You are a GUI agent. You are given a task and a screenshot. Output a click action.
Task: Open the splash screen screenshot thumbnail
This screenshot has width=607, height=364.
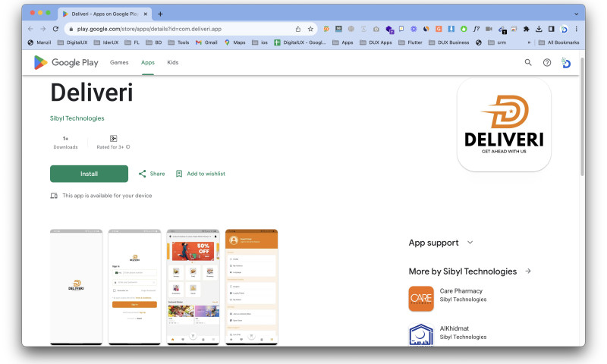click(x=77, y=287)
